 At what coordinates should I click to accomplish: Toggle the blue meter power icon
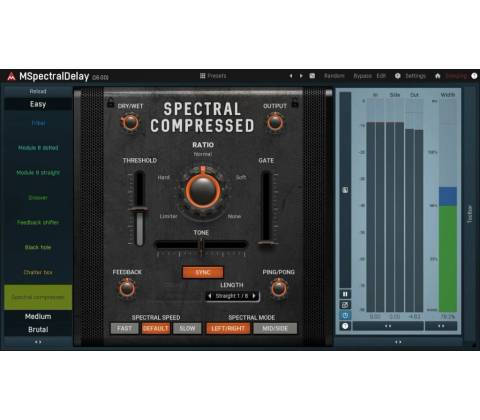(345, 315)
